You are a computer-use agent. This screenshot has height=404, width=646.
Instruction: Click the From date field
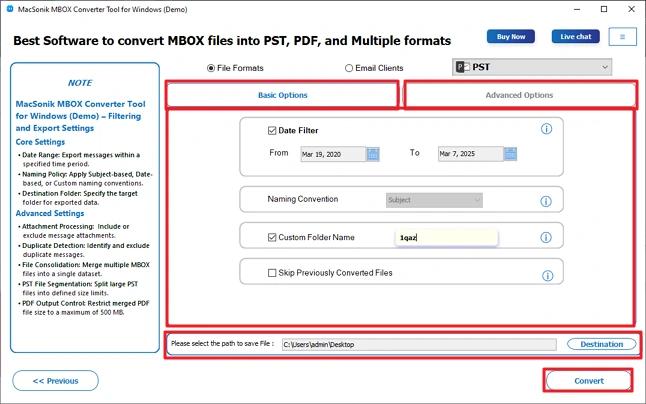coord(333,154)
